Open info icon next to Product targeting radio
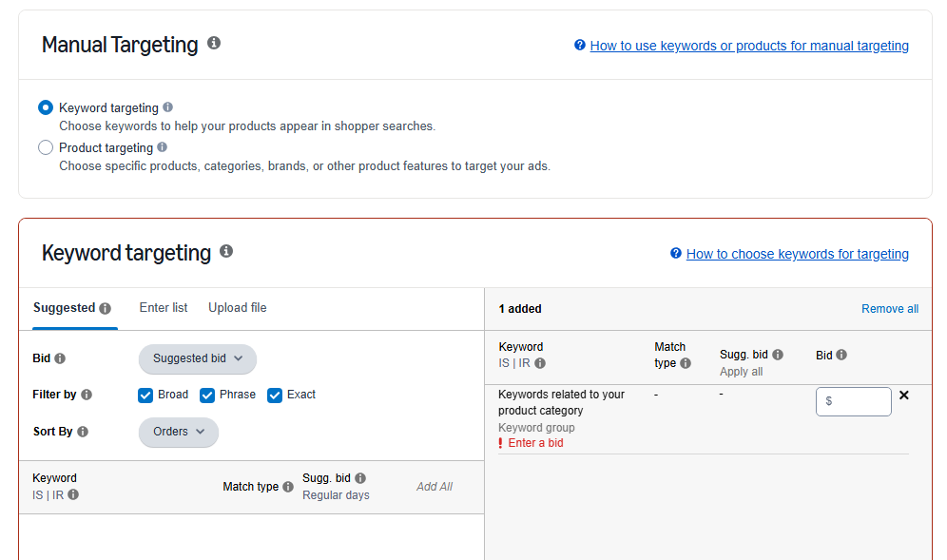 click(x=162, y=146)
